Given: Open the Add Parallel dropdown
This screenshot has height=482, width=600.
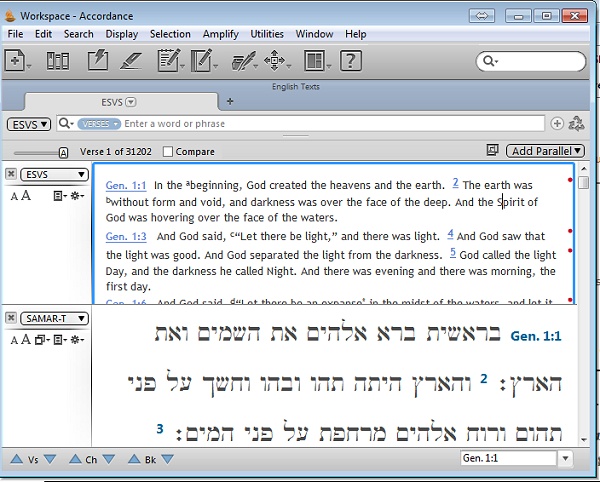Looking at the screenshot, I should tap(546, 151).
